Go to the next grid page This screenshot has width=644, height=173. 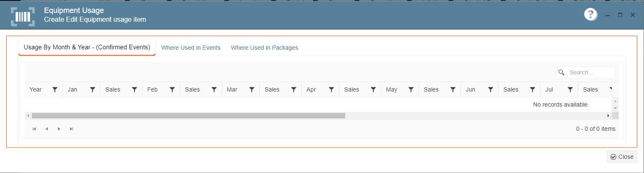[59, 129]
